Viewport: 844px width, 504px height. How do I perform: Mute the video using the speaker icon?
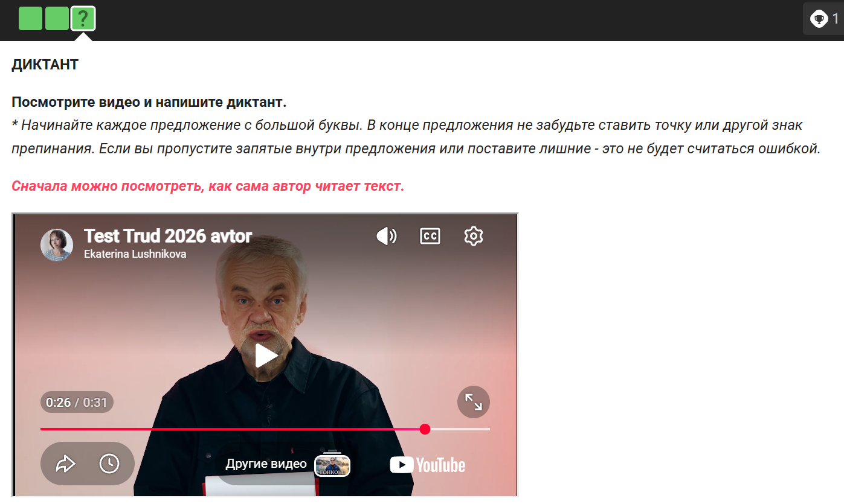387,236
